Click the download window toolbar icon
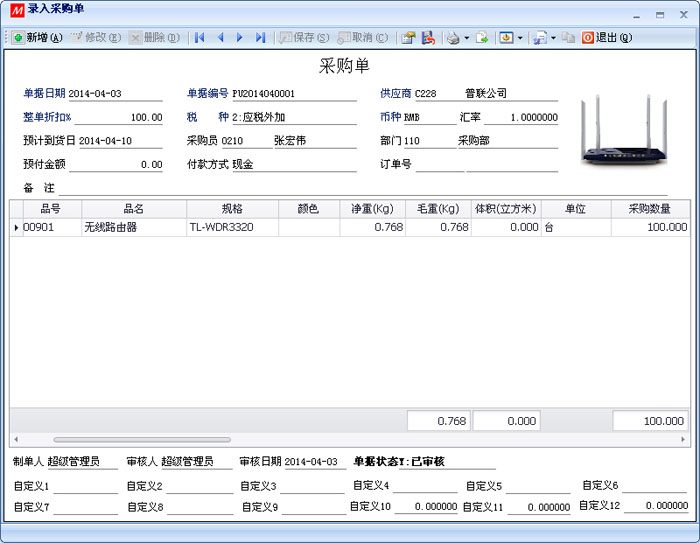 [x=506, y=38]
